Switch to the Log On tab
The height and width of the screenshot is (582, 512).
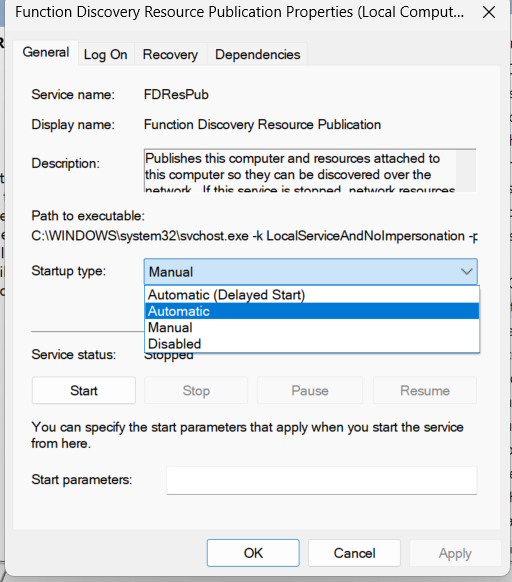[x=105, y=55]
